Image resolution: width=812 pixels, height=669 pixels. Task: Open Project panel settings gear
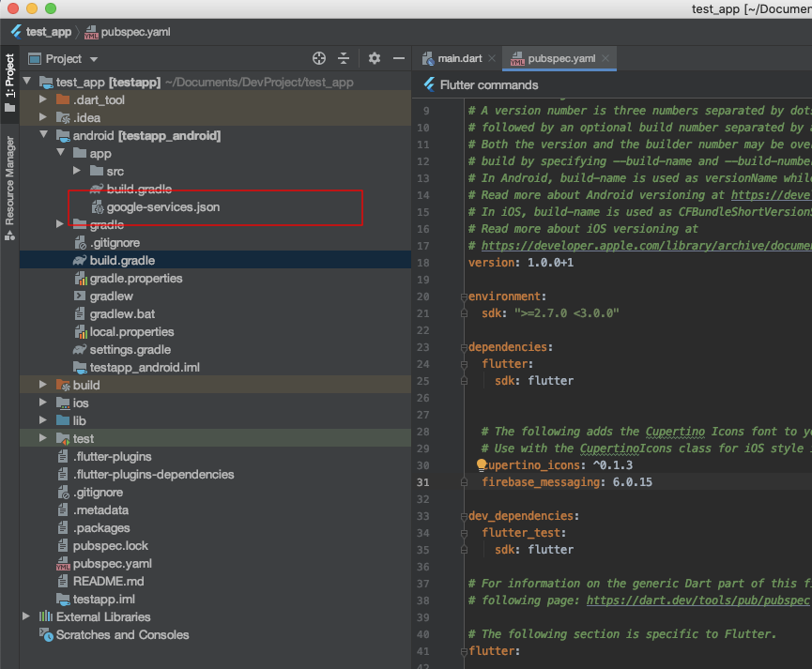pyautogui.click(x=374, y=58)
